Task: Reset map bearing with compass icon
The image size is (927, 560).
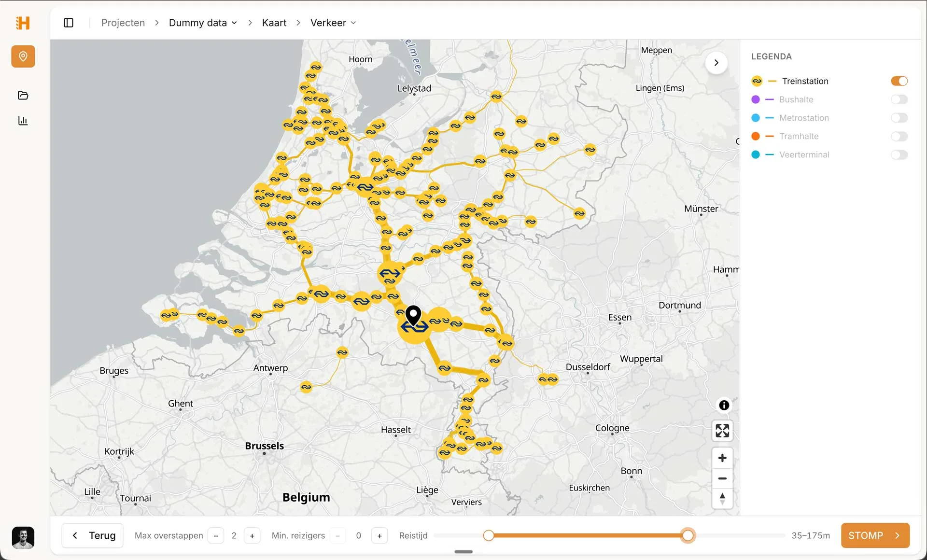Action: pos(722,499)
